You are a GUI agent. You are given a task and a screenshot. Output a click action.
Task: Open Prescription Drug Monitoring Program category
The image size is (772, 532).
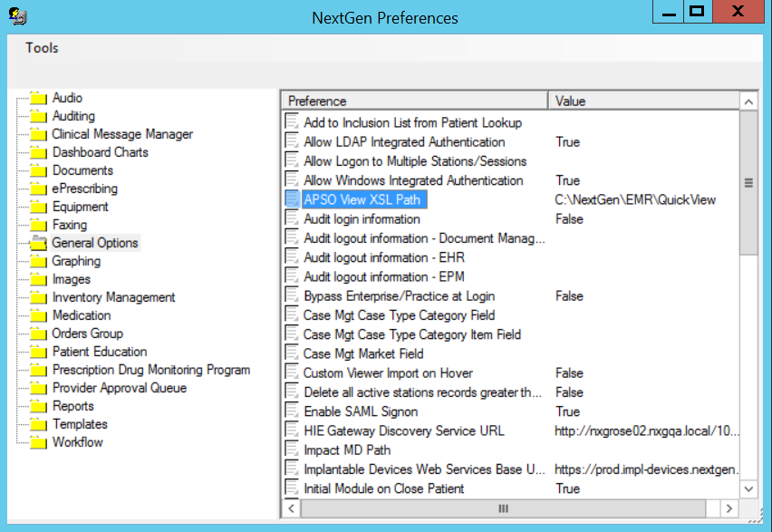tap(151, 371)
